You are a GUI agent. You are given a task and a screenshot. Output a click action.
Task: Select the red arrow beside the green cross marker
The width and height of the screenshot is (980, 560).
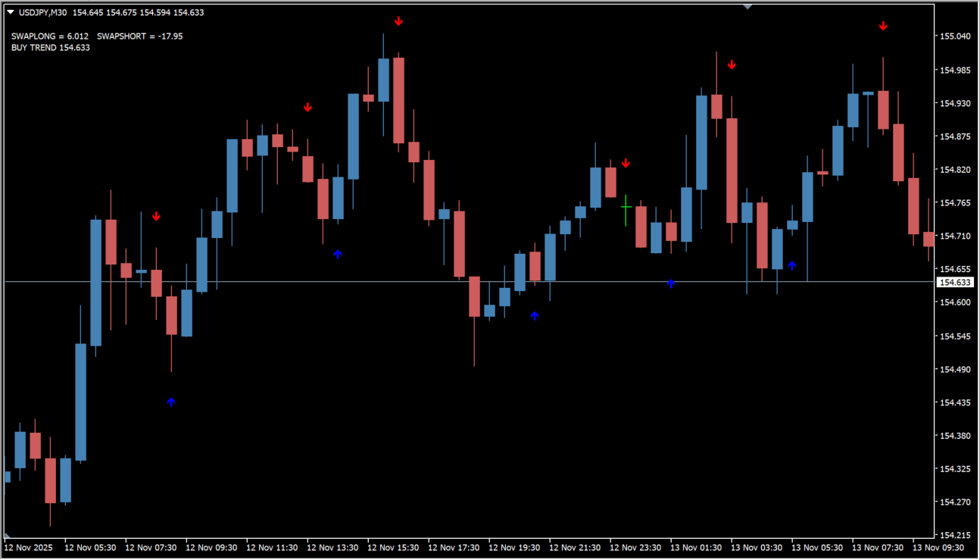tap(626, 163)
